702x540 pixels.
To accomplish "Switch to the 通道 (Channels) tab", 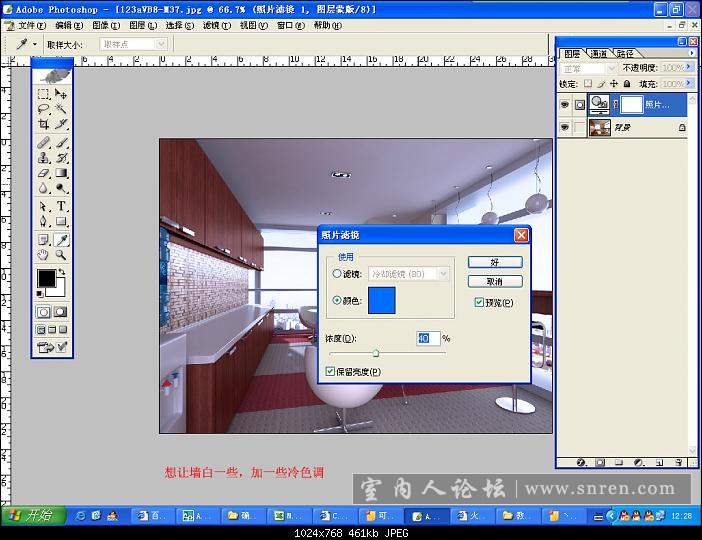I will pyautogui.click(x=598, y=53).
